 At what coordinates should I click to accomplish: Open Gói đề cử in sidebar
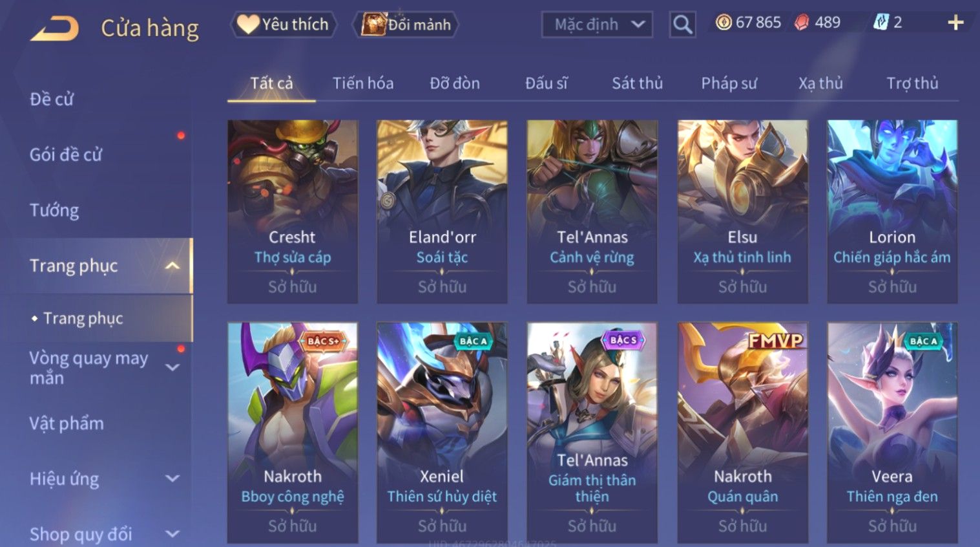coord(66,155)
